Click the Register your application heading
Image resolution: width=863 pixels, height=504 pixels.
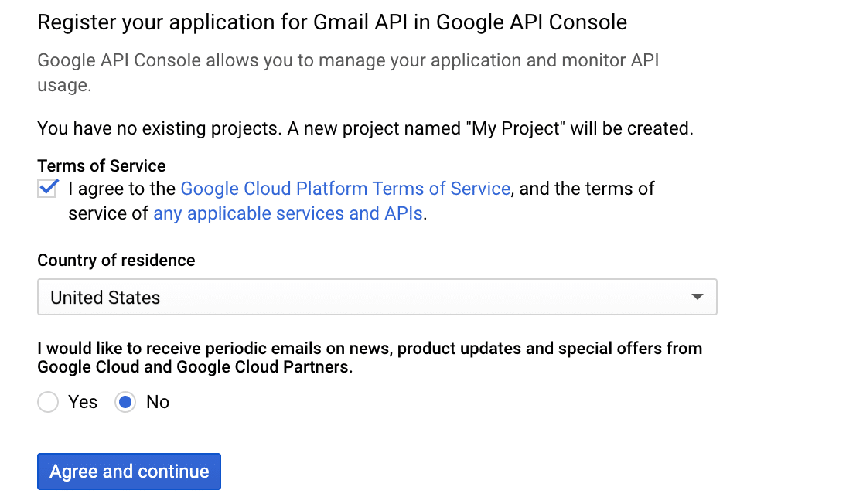pos(332,22)
